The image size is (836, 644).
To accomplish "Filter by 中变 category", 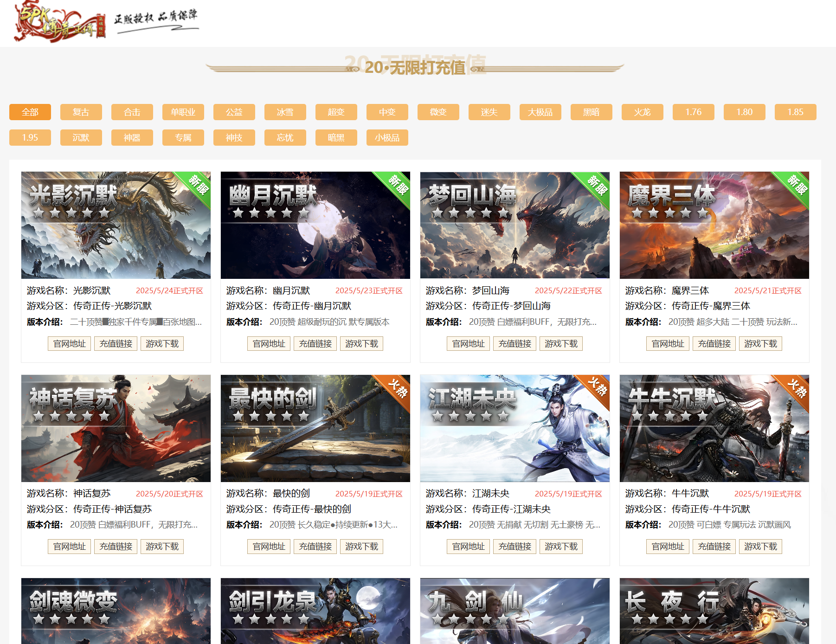I will pos(387,112).
